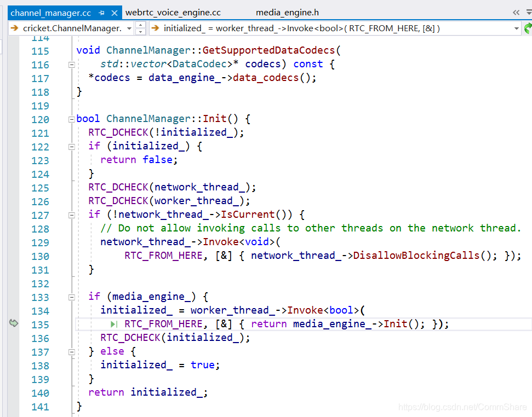Click the tab overflow chevron icon

pos(516,13)
